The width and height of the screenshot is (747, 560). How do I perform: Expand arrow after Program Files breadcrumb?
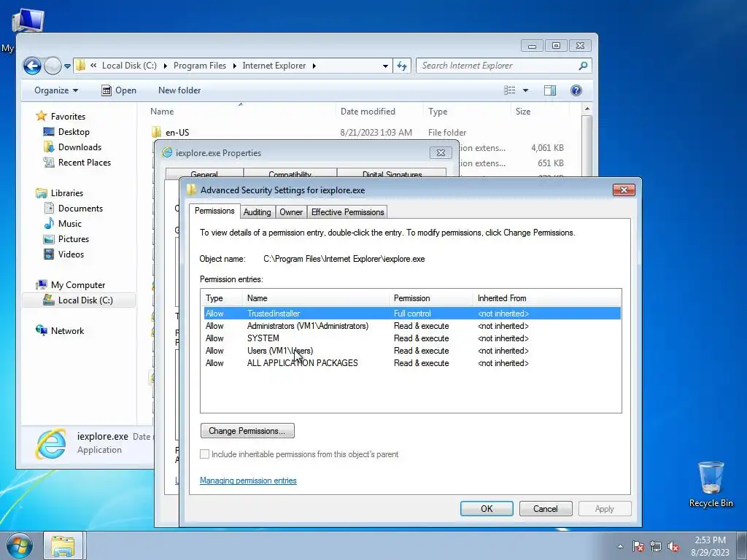coord(234,66)
